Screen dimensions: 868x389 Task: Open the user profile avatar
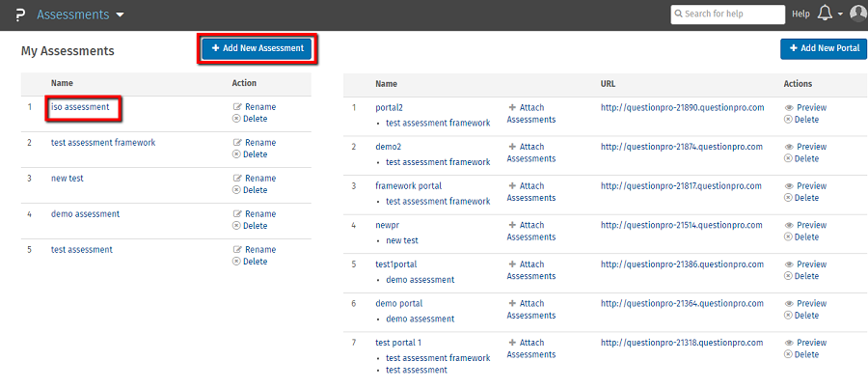(x=857, y=14)
